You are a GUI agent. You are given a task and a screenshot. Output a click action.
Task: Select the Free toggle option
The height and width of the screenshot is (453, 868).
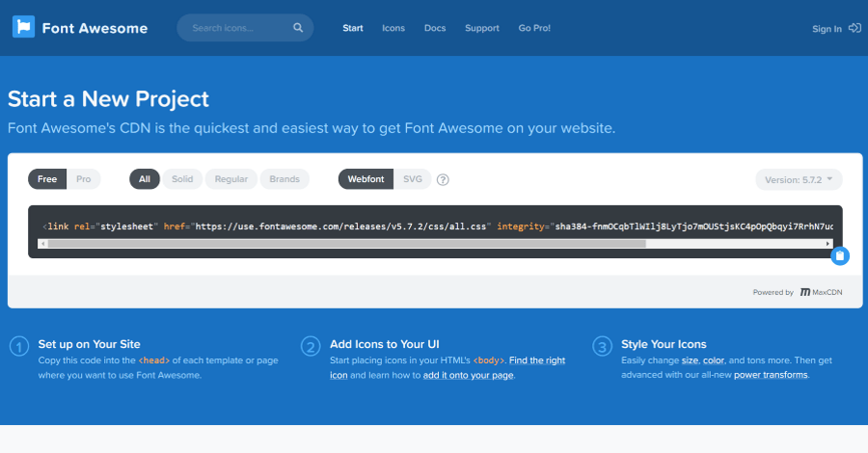click(x=47, y=179)
